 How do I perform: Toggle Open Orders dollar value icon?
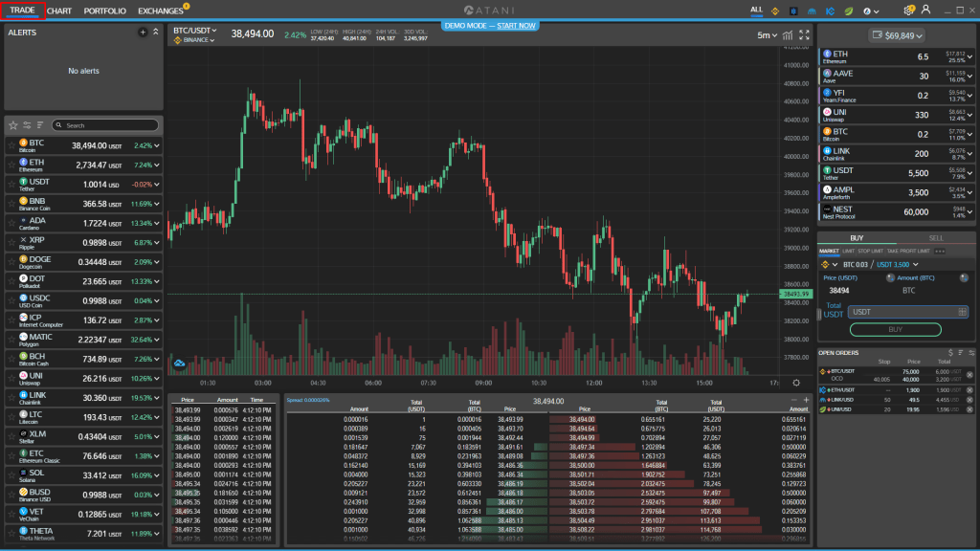[950, 353]
